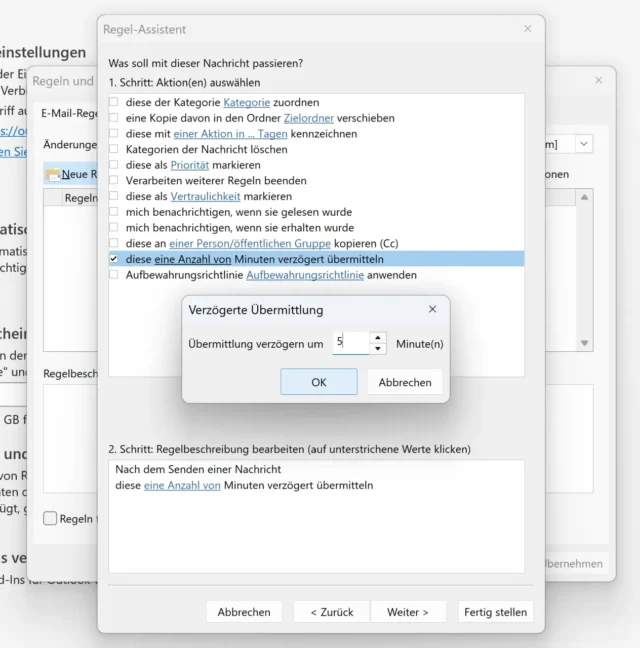Viewport: 640px width, 648px height.
Task: Click the 'Weiter >' button
Action: tap(408, 612)
